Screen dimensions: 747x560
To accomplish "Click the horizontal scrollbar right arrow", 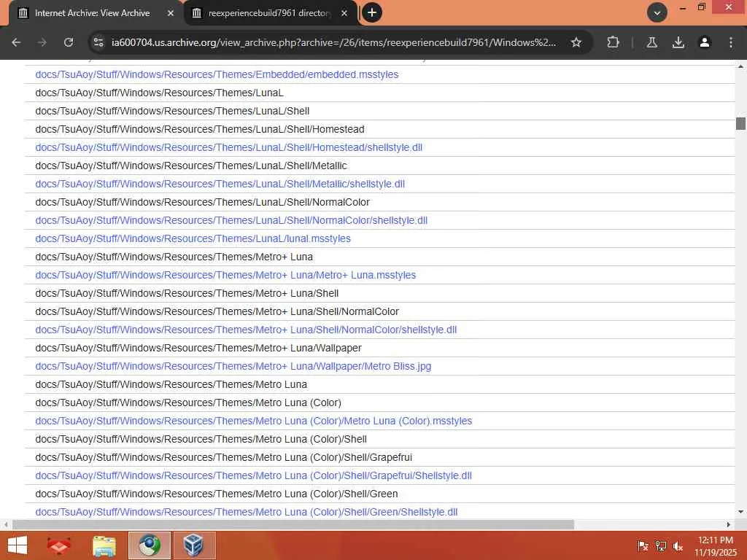I will pyautogui.click(x=729, y=525).
